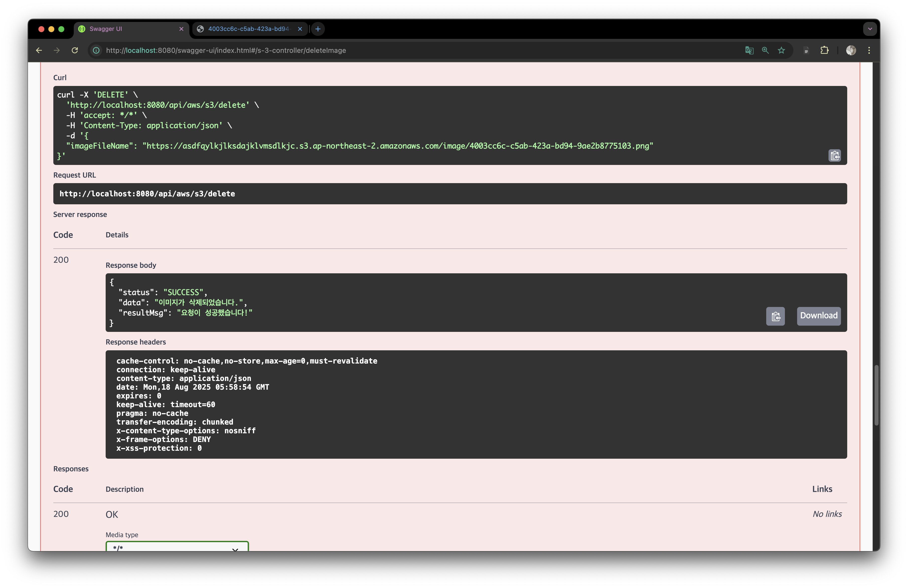Close the Swagger UI tab
The width and height of the screenshot is (908, 588).
click(x=181, y=29)
